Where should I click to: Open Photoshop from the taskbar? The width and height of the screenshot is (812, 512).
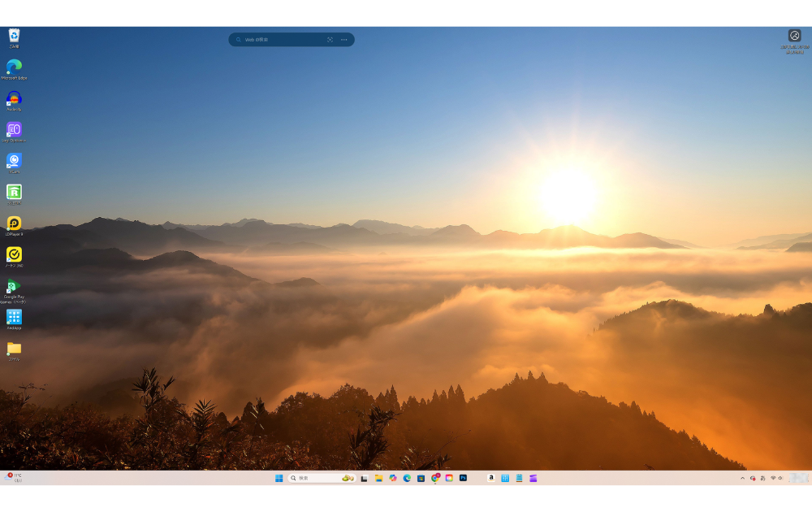click(463, 478)
